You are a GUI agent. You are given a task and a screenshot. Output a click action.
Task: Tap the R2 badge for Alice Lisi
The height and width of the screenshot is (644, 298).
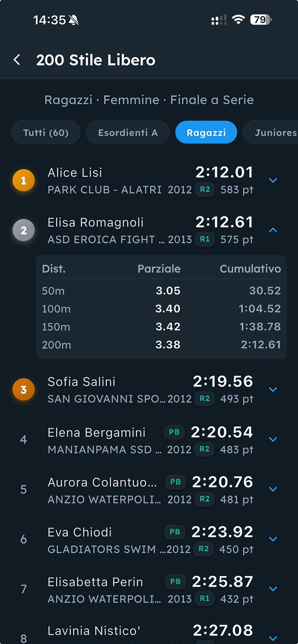click(x=205, y=190)
